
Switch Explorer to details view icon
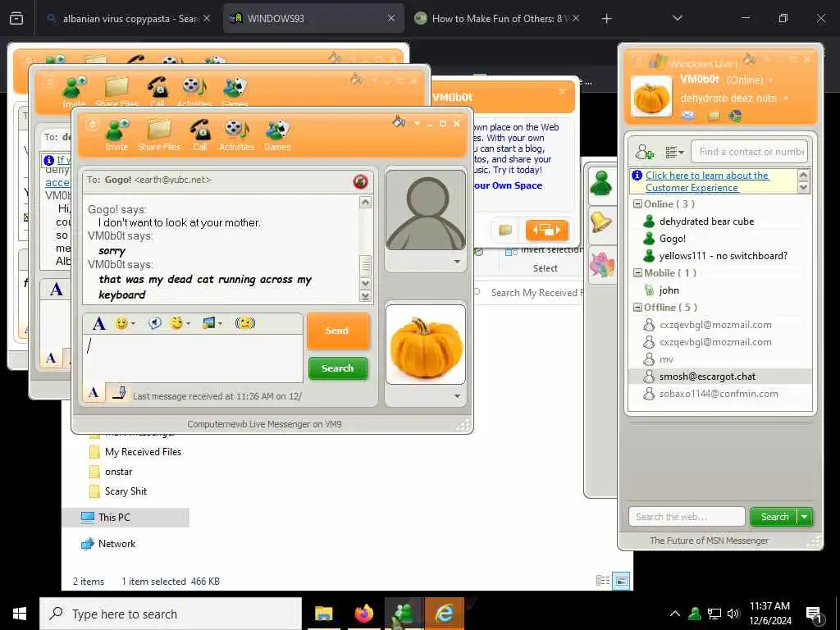tap(603, 581)
